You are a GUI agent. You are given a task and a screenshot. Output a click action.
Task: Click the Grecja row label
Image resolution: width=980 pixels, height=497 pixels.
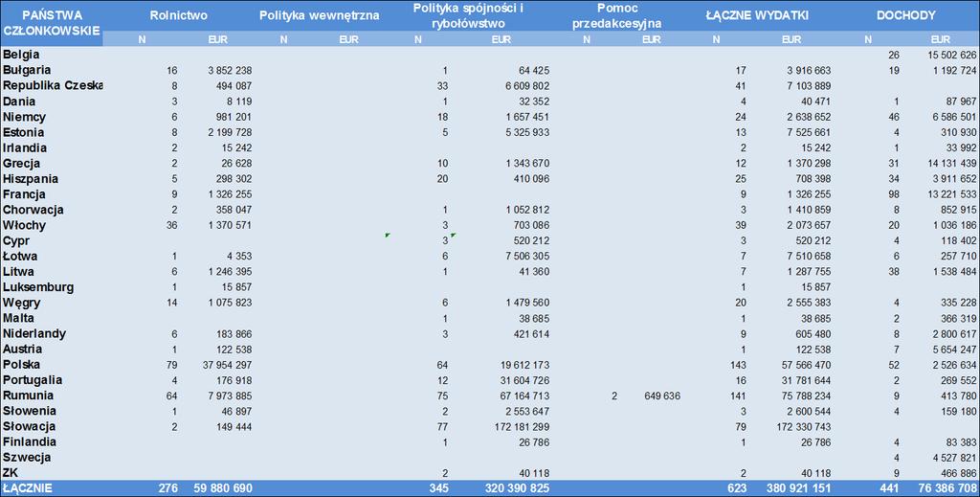(x=21, y=163)
